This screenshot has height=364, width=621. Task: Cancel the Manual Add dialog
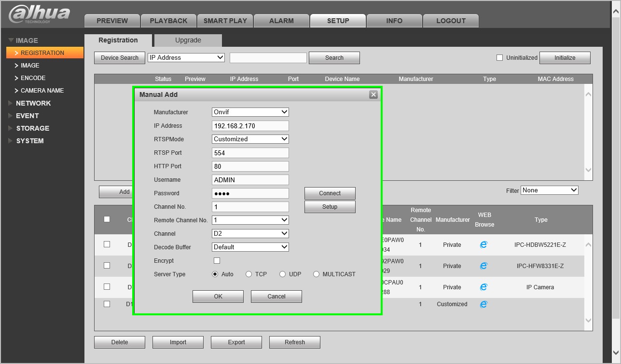pos(276,297)
